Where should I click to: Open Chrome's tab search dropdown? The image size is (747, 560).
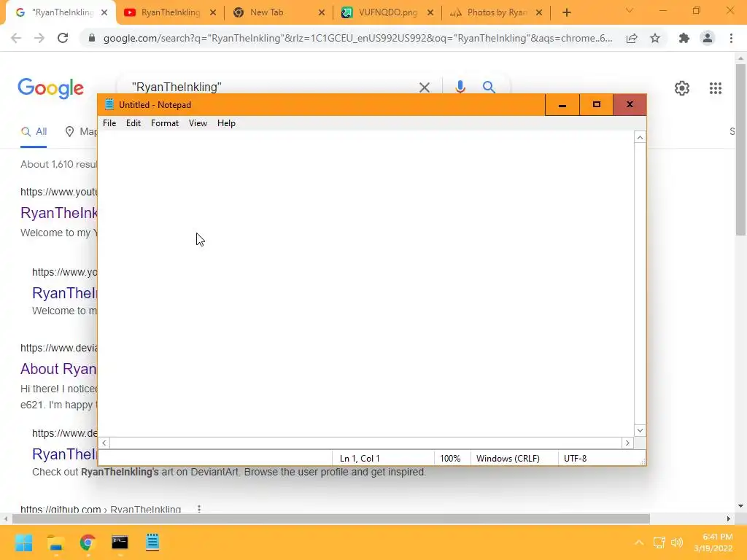[x=630, y=10]
